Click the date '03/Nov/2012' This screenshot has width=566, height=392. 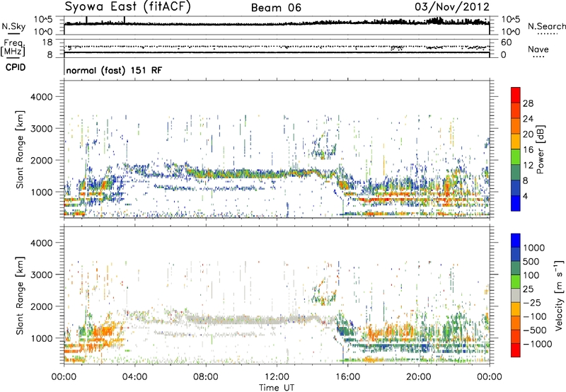tap(452, 7)
